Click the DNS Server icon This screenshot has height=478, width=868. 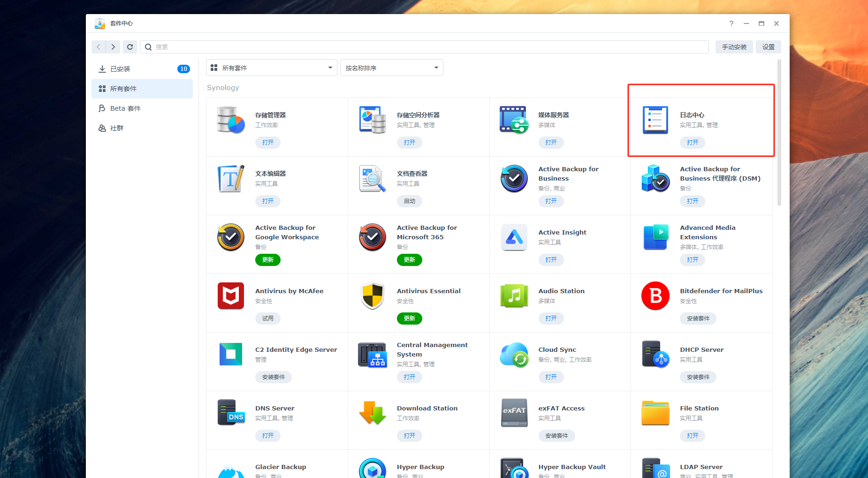[x=231, y=413]
